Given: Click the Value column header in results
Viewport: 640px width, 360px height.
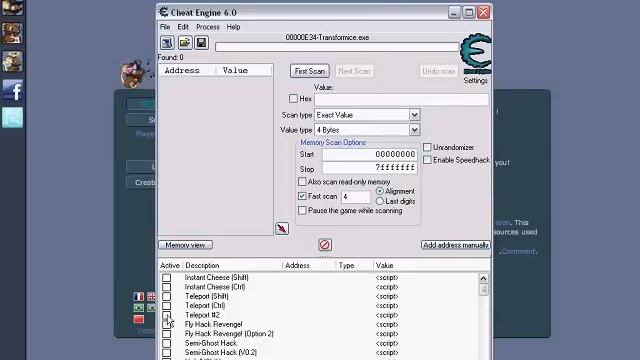Looking at the screenshot, I should pyautogui.click(x=244, y=70).
